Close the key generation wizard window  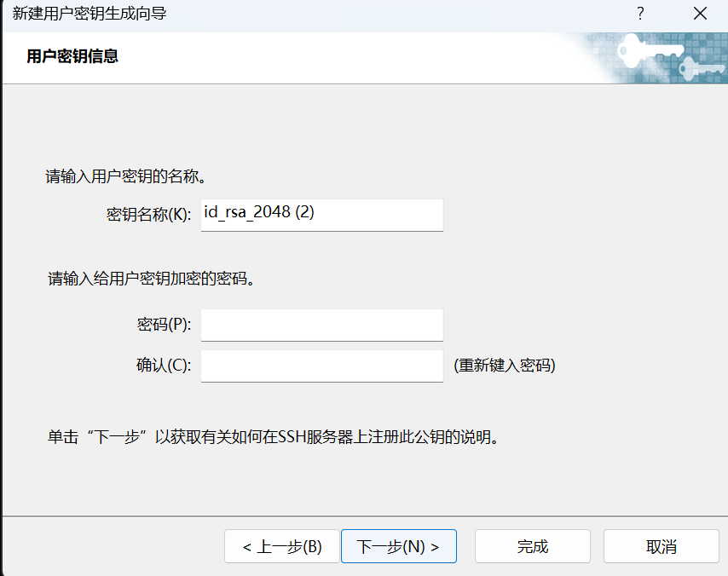tap(700, 14)
